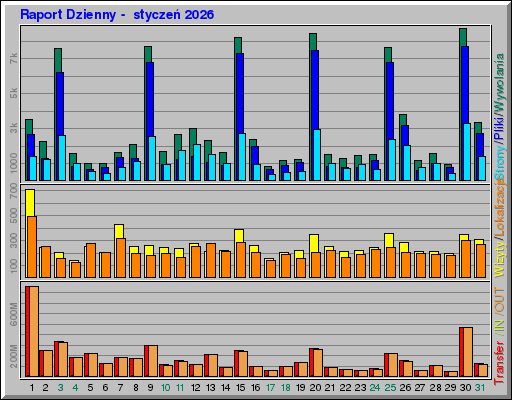This screenshot has width=512, height=400.
Task: Click the '500' y-axis label in visits chart
Action: pyautogui.click(x=13, y=216)
